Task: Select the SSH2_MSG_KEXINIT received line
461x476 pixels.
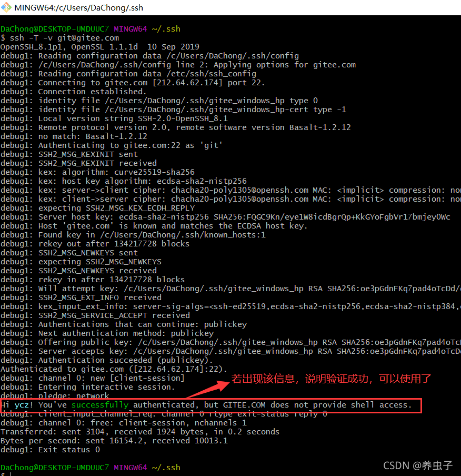Action: coord(78,163)
